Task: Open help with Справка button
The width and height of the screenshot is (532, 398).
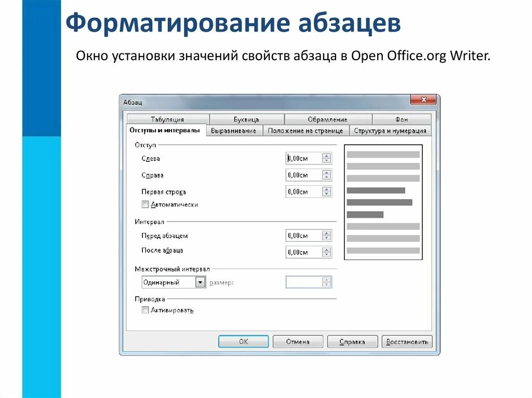Action: pos(353,341)
